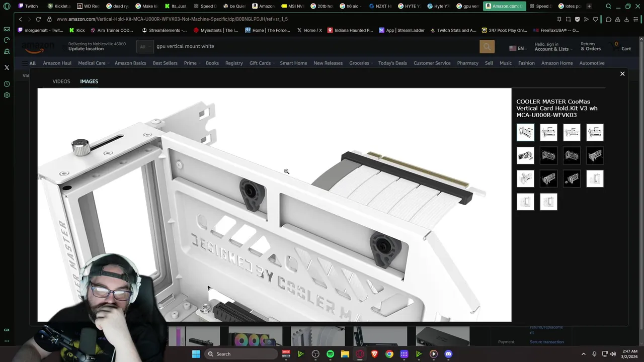Open the browser tab search magnifier
Screen dimensions: 644x362
(608, 7)
